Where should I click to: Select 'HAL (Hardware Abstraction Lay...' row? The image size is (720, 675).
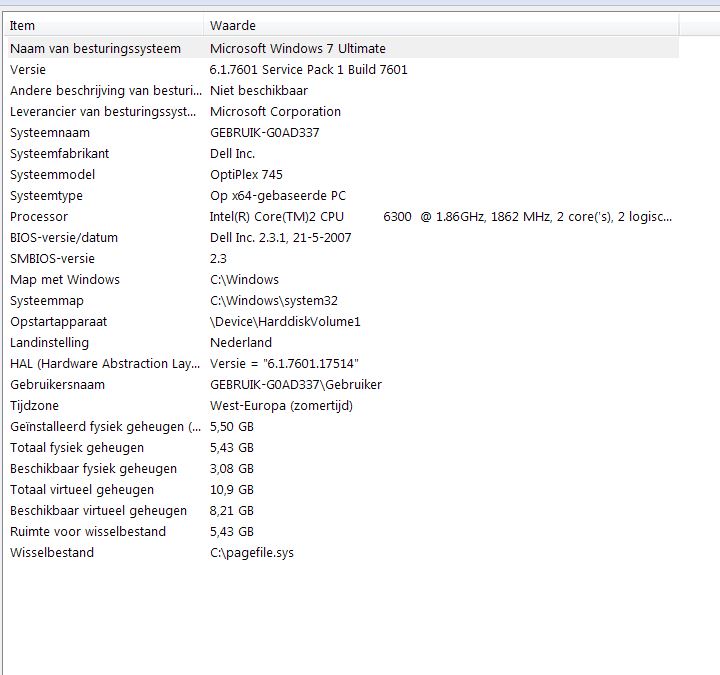(105, 364)
